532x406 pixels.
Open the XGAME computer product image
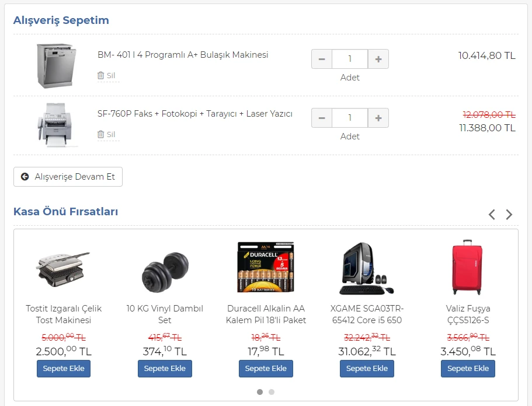367,268
